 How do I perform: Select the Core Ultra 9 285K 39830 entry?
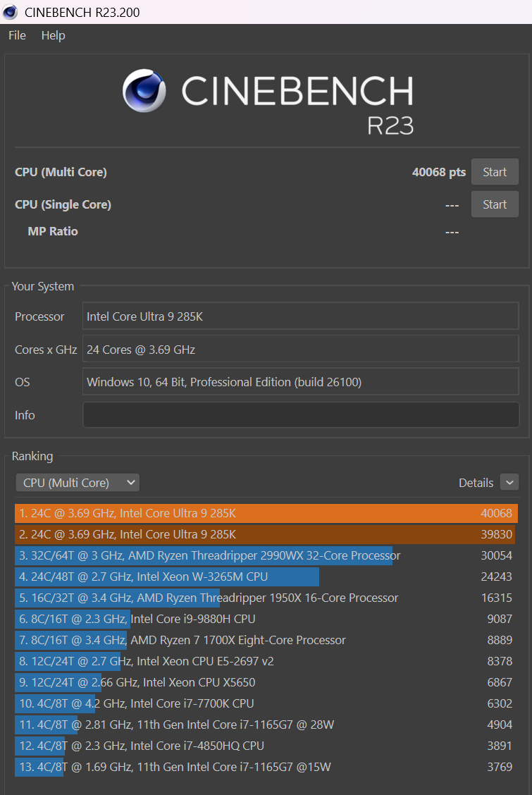(x=266, y=534)
